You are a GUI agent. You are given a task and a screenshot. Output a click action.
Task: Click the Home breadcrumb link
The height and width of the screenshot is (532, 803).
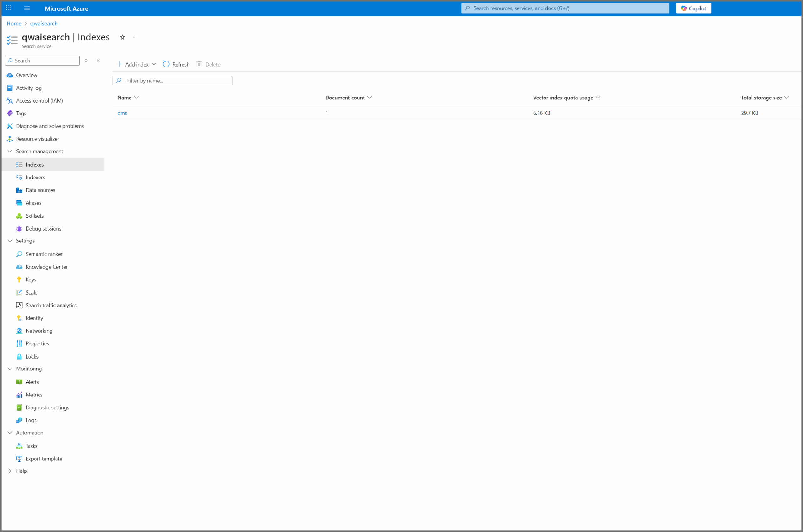[14, 24]
